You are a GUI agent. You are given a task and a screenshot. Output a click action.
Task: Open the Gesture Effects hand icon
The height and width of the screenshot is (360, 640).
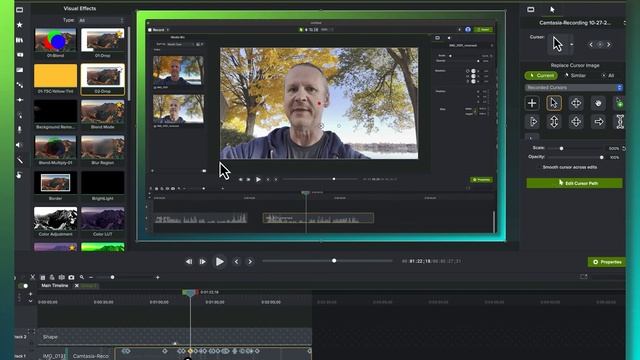[x=20, y=175]
